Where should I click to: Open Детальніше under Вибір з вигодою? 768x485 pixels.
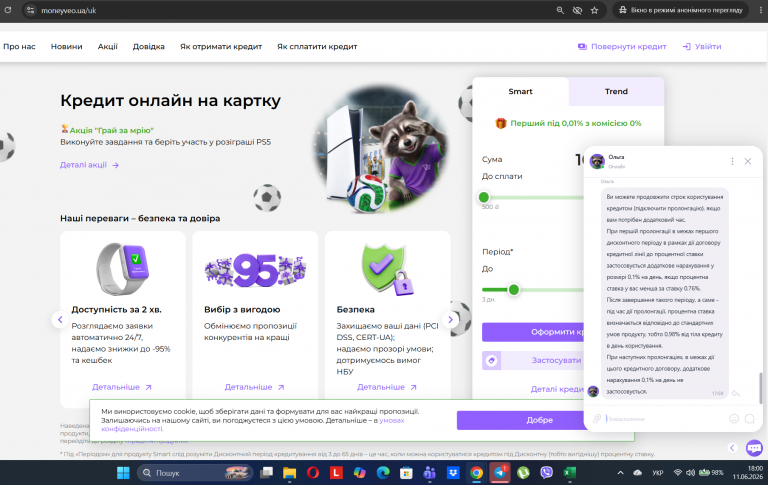tap(254, 387)
